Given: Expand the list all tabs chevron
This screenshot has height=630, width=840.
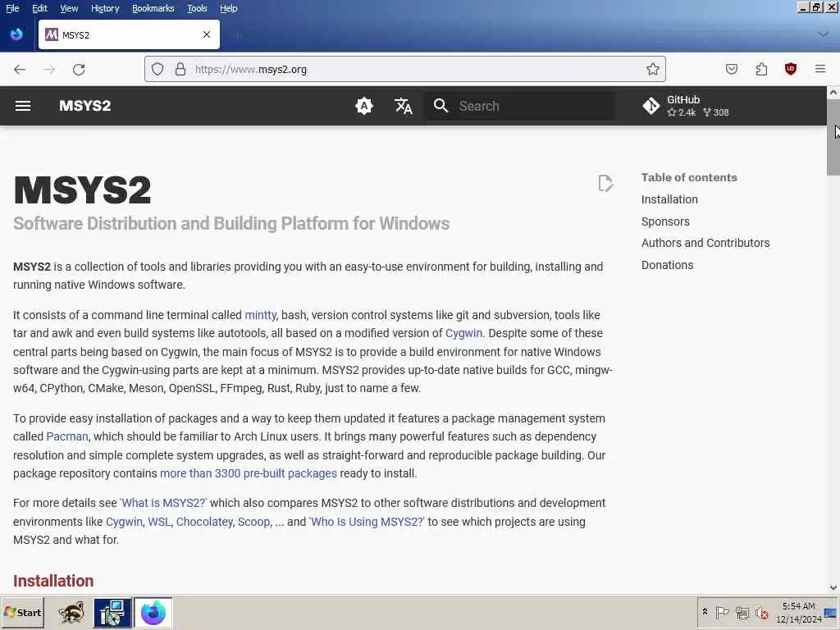Looking at the screenshot, I should (824, 34).
